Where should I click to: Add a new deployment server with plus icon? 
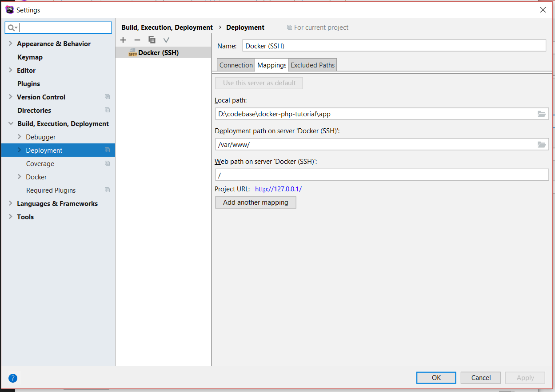[x=123, y=40]
